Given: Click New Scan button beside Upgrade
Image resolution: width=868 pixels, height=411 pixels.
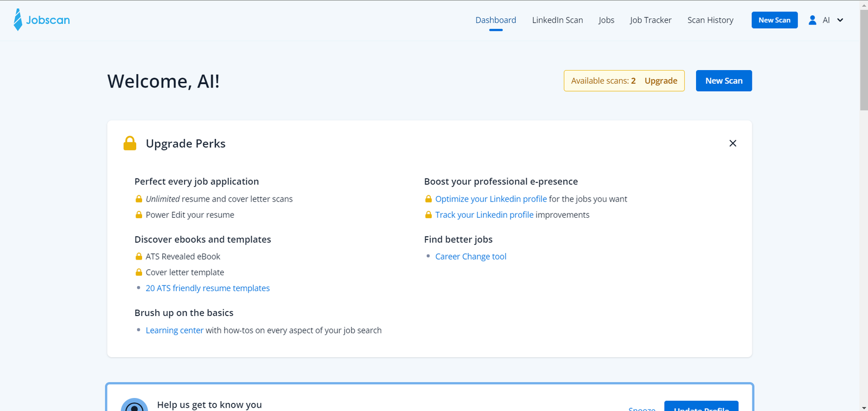Looking at the screenshot, I should coord(724,80).
